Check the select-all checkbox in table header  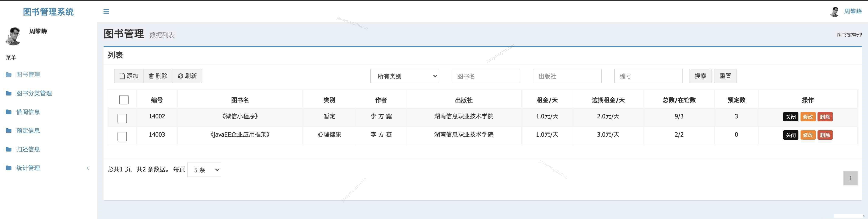123,100
